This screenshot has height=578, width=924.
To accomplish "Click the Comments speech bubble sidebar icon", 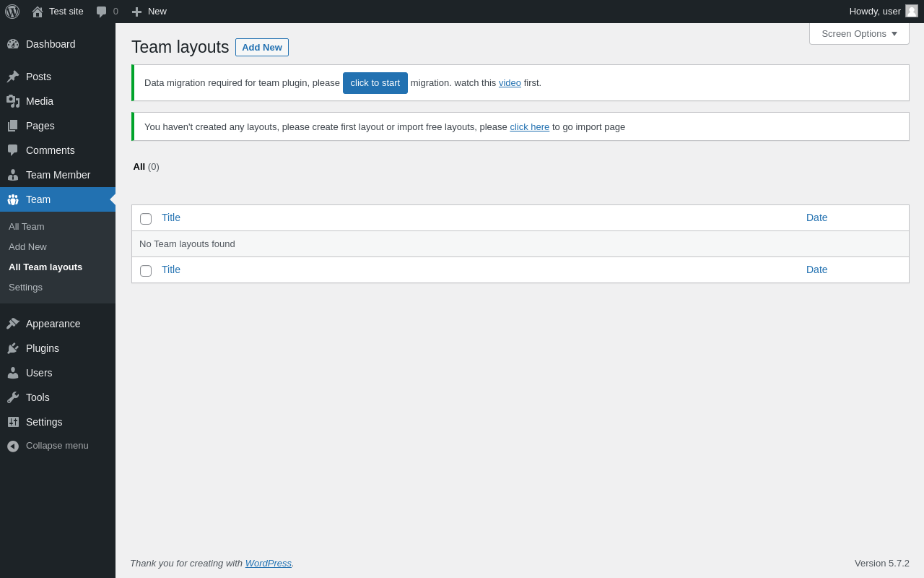I will click(x=13, y=150).
